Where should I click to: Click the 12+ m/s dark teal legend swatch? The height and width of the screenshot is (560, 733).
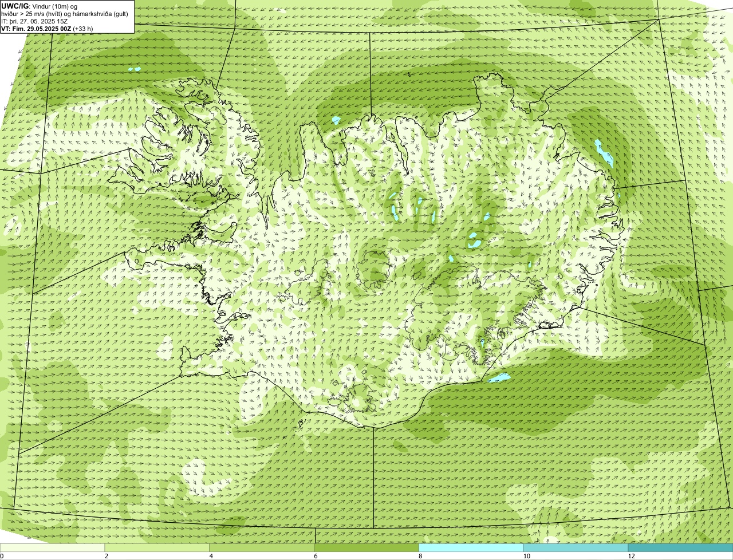tap(680, 547)
